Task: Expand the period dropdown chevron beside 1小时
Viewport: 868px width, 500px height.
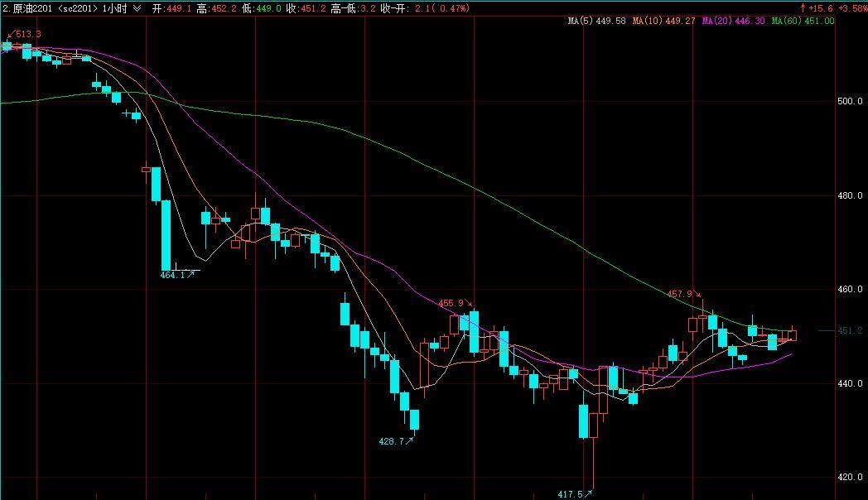Action: pyautogui.click(x=137, y=8)
